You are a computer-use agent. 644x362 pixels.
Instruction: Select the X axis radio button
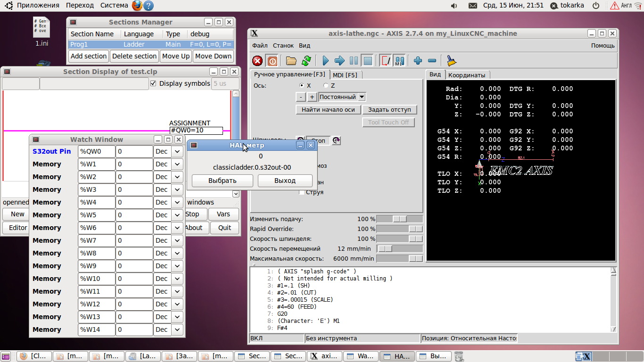(x=302, y=86)
